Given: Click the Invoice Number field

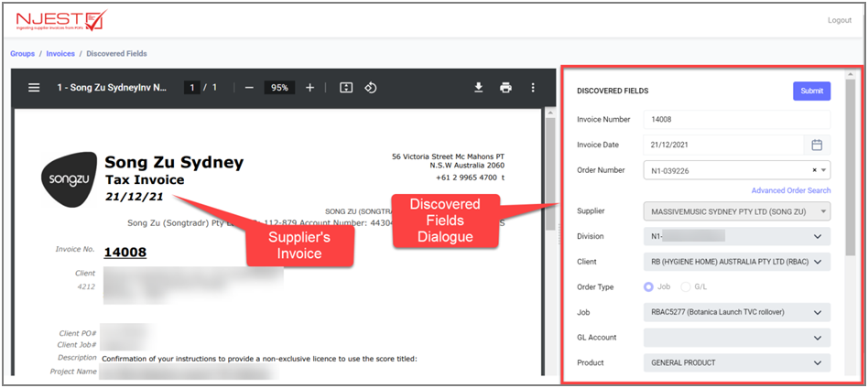Looking at the screenshot, I should 737,119.
